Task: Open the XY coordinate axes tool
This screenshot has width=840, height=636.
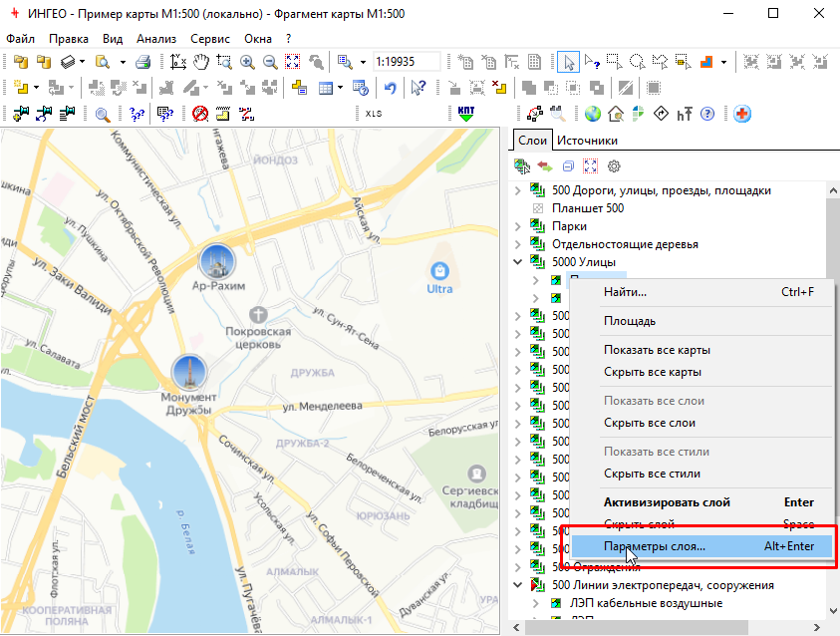Action: pyautogui.click(x=177, y=62)
